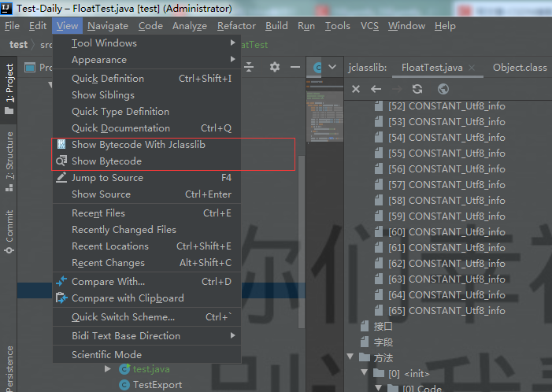552x392 pixels.
Task: Click the jclasslib back arrow
Action: (376, 89)
